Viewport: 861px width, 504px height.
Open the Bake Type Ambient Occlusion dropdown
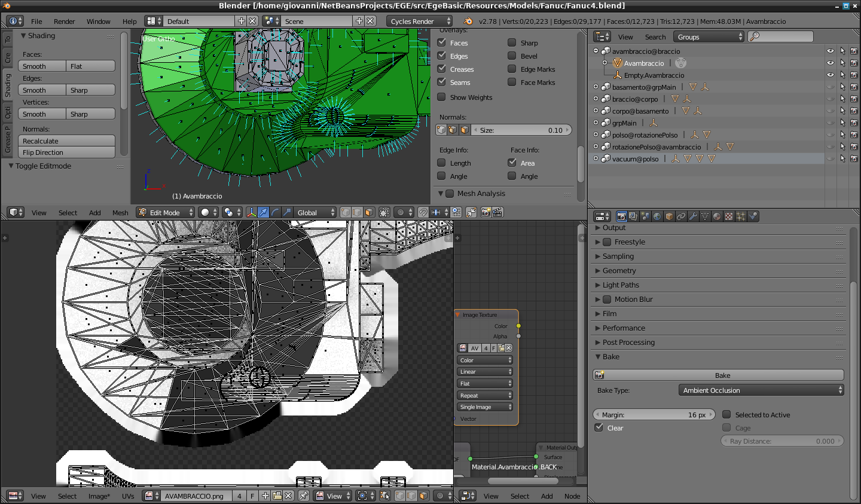pyautogui.click(x=762, y=390)
